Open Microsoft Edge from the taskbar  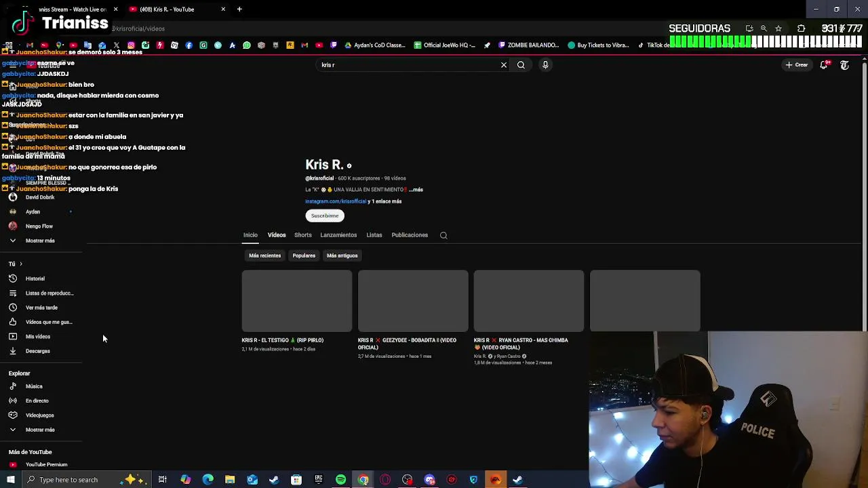click(x=208, y=480)
